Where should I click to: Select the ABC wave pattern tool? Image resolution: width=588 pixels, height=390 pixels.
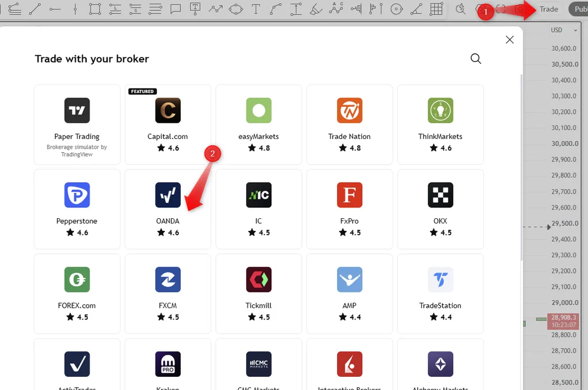(x=336, y=8)
